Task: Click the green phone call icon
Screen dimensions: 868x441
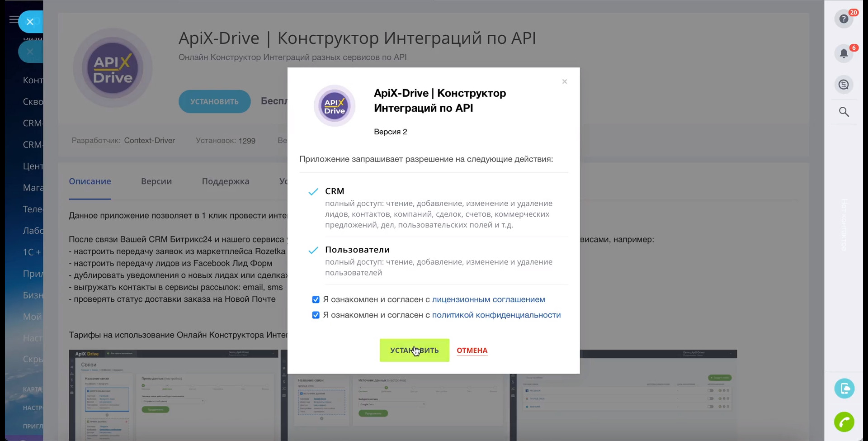Action: 844,422
